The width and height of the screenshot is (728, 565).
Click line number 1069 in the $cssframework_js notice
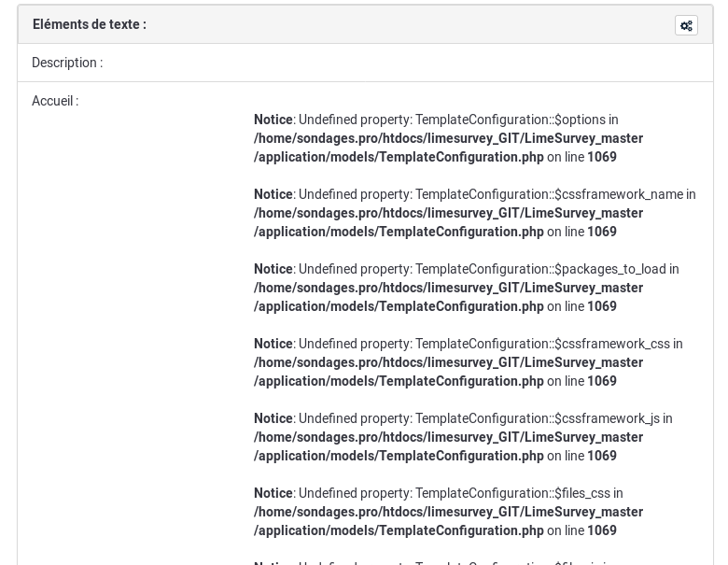click(602, 456)
